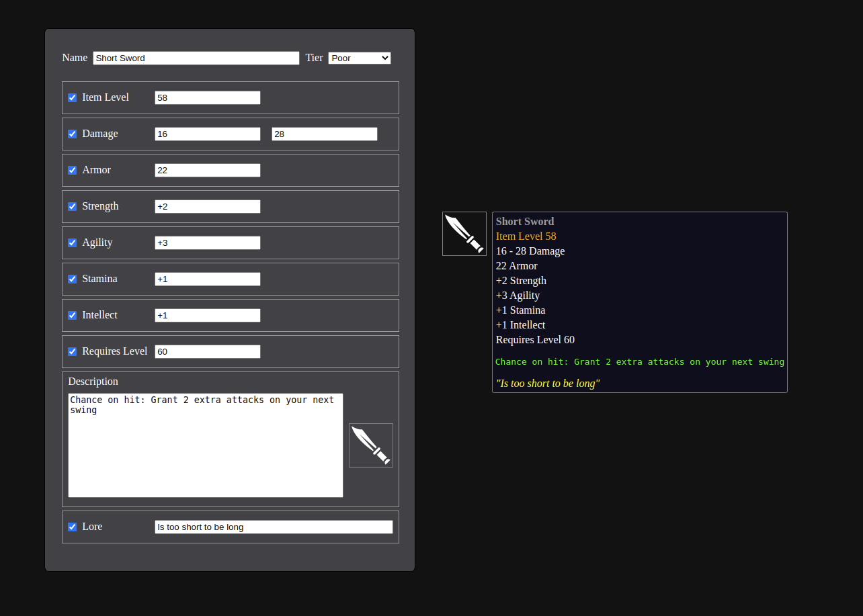863x616 pixels.
Task: Click the Short Sword title in tooltip preview
Action: click(x=525, y=222)
